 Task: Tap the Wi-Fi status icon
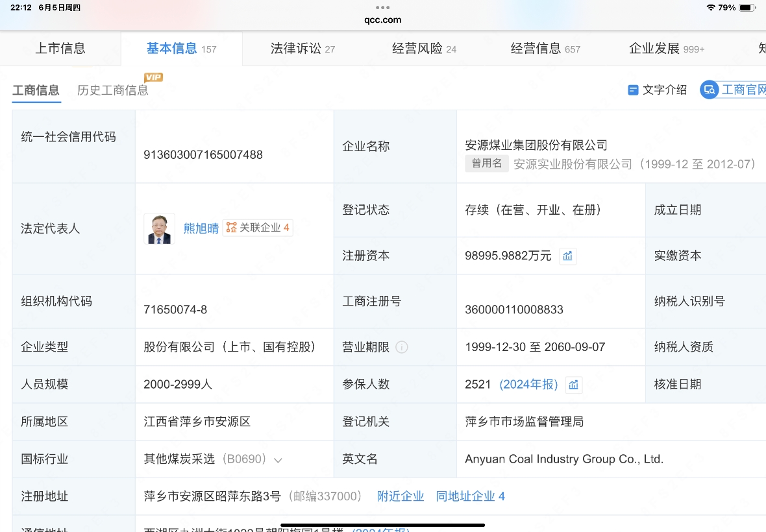[x=711, y=7]
